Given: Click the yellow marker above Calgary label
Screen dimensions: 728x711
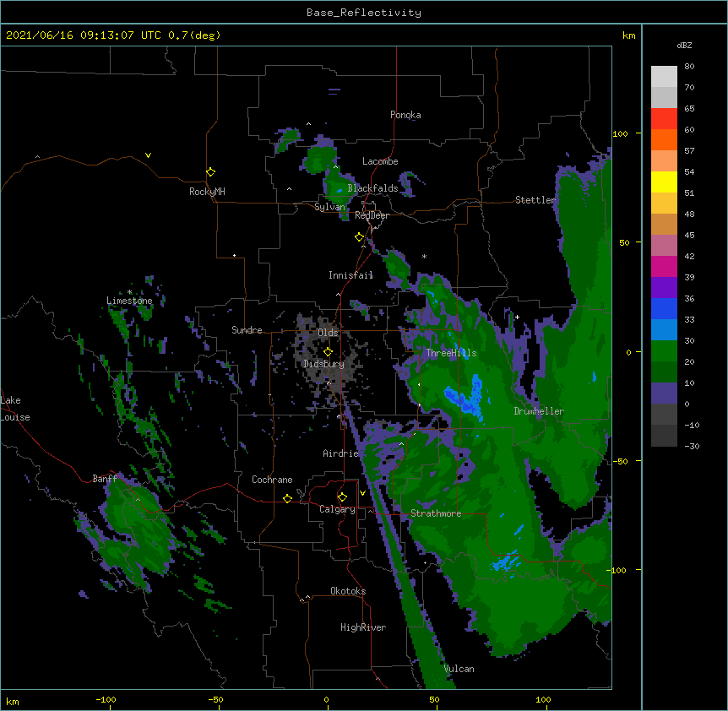Looking at the screenshot, I should (342, 497).
